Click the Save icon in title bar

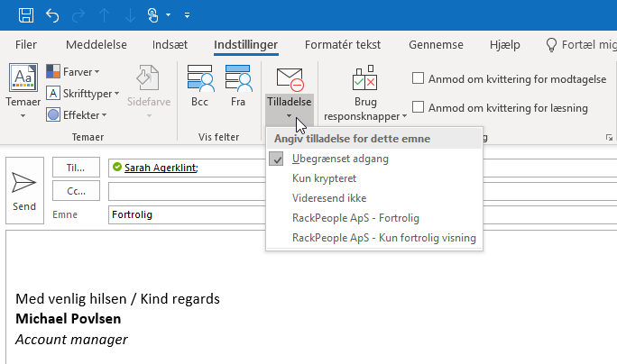[26, 15]
